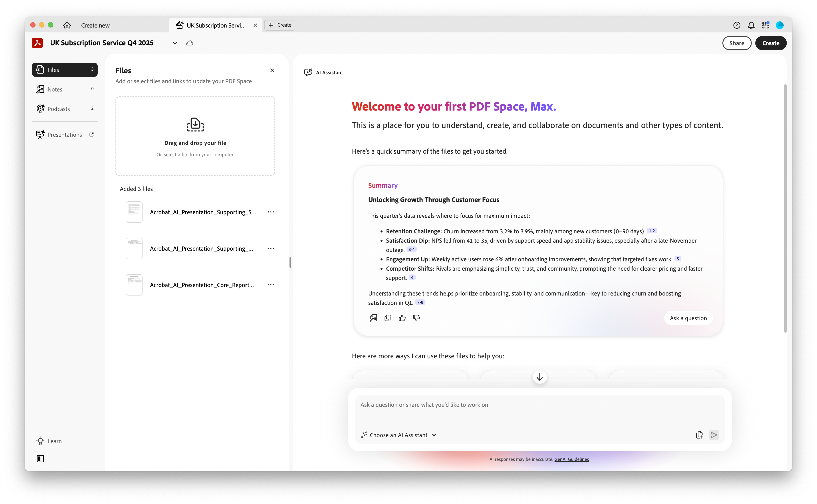The height and width of the screenshot is (504, 817).
Task: Expand the UK Subscription Service title dropdown
Action: click(175, 43)
